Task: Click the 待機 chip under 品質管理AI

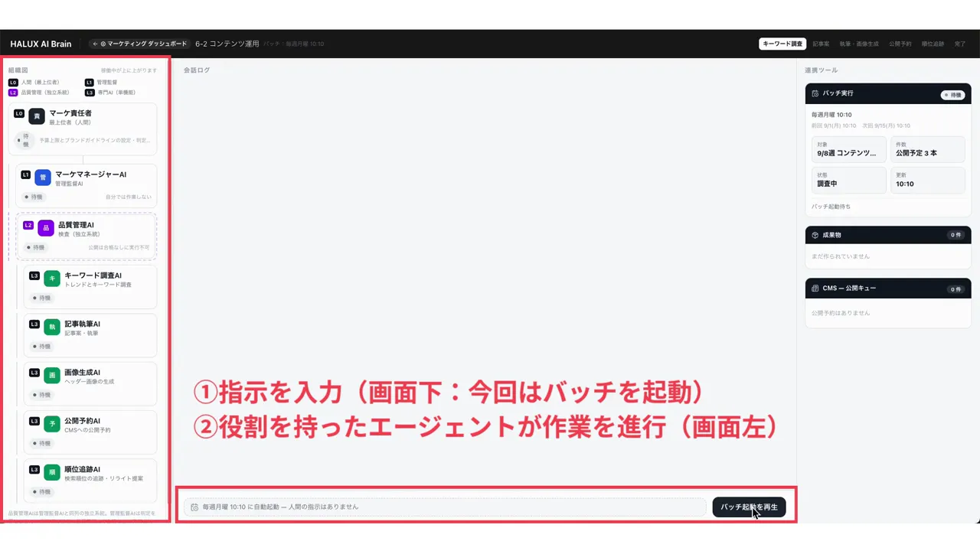Action: 37,247
